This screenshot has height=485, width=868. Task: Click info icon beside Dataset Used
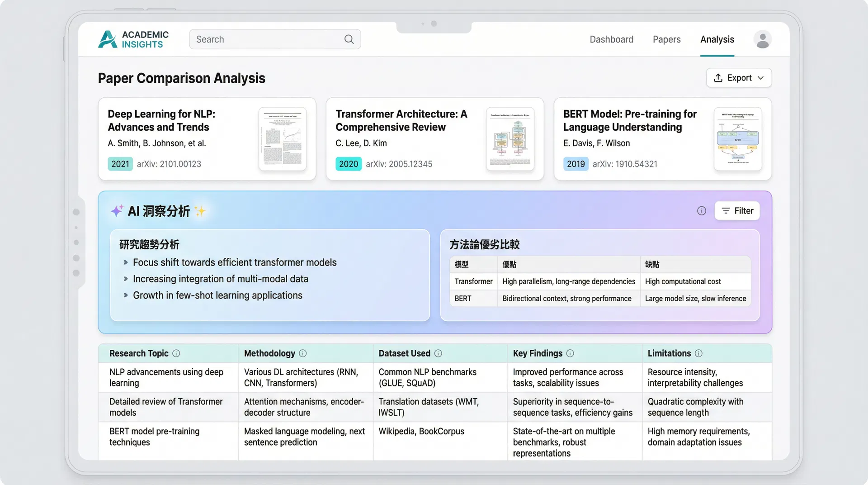click(x=438, y=353)
